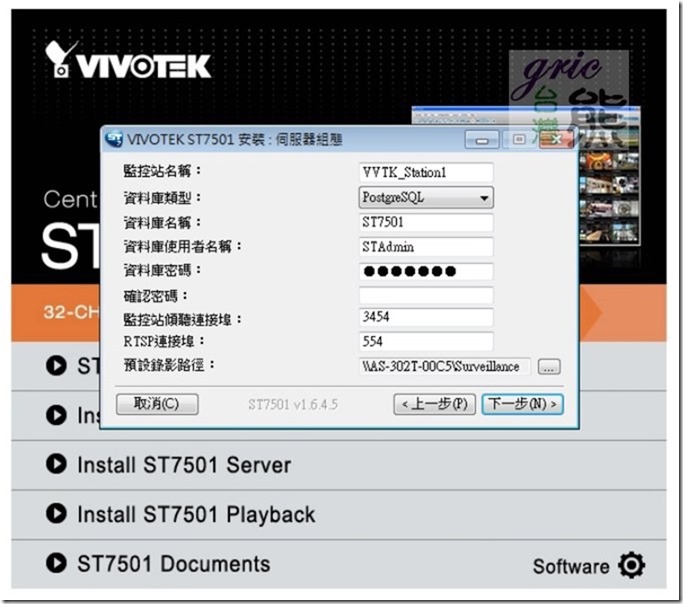Image resolution: width=683 pixels, height=604 pixels.
Task: Open ST7501 Documents link
Action: pos(173,564)
